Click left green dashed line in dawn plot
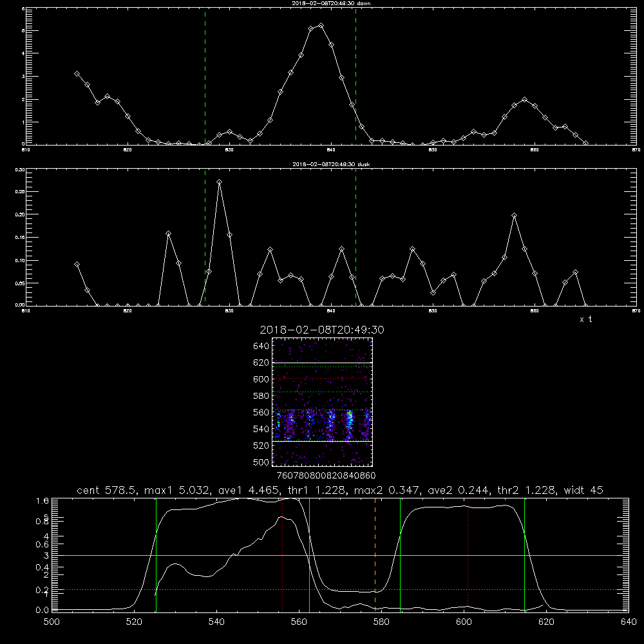 click(205, 76)
